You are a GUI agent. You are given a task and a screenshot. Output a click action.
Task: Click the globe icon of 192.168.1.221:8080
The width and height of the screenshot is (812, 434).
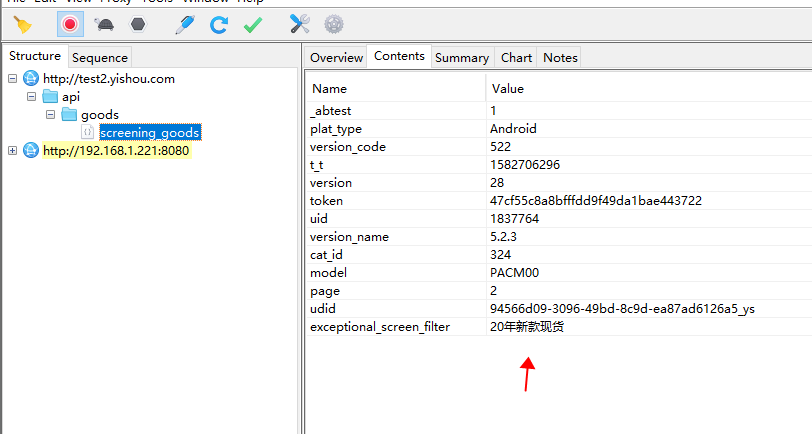31,151
